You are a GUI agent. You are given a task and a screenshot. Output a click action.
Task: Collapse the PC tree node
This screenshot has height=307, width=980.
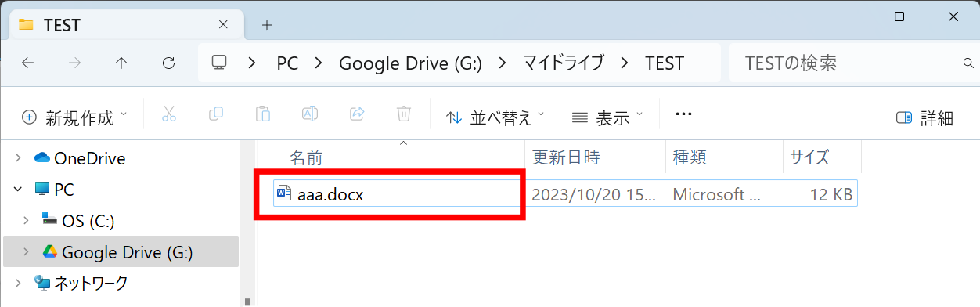[18, 190]
